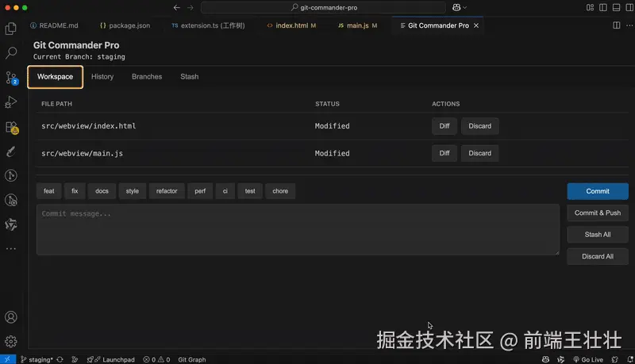Toggle the secondary side bar visibility
Image resolution: width=635 pixels, height=364 pixels.
point(629,7)
